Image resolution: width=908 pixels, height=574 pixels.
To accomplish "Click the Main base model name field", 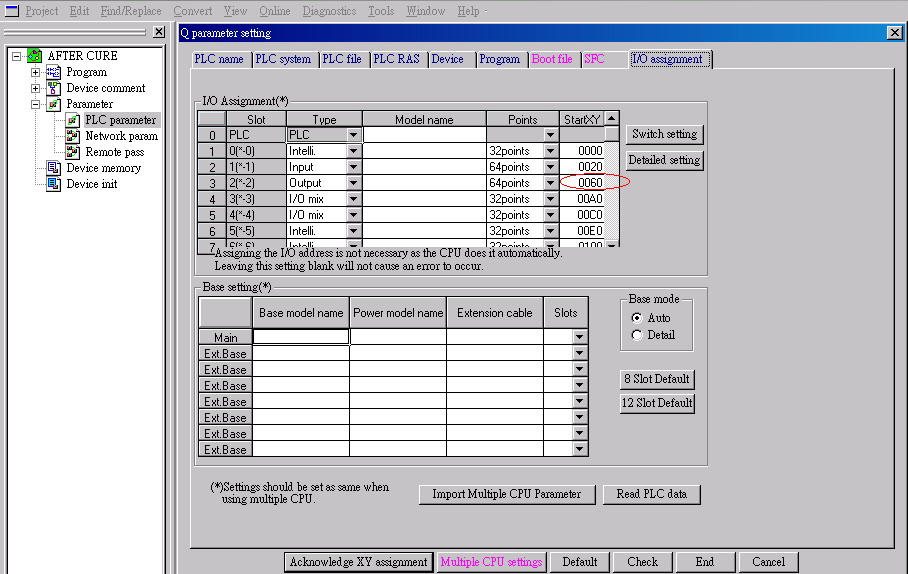I will click(301, 337).
